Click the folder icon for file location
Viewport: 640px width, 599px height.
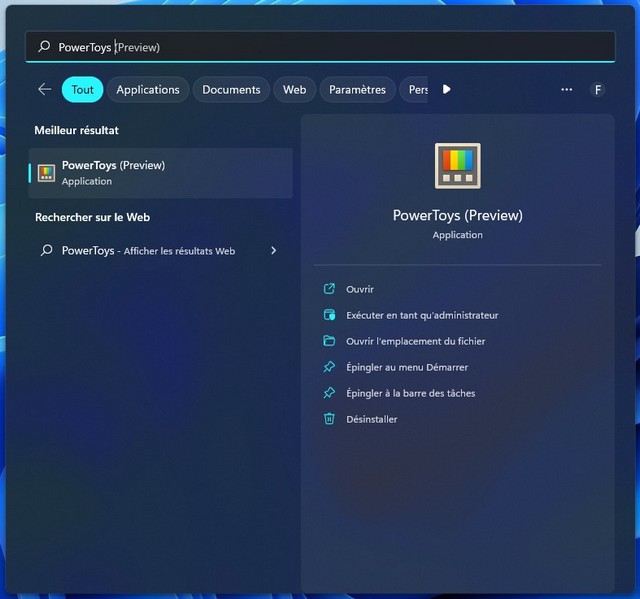329,341
